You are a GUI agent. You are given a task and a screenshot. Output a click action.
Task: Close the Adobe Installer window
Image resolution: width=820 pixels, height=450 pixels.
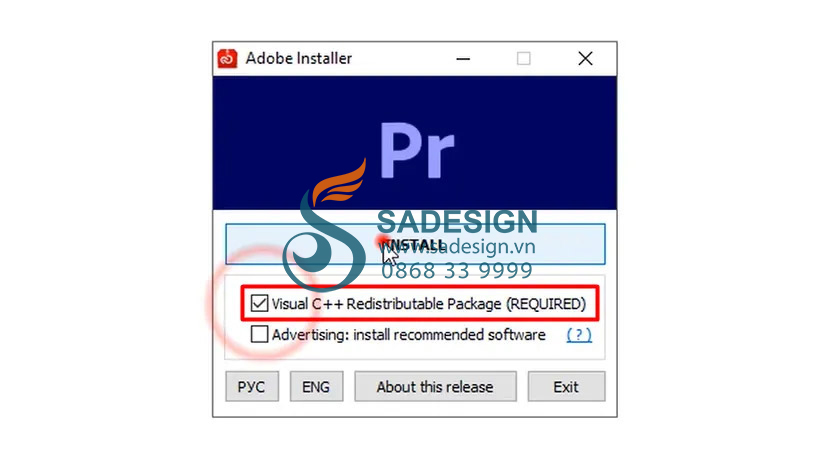pos(585,59)
